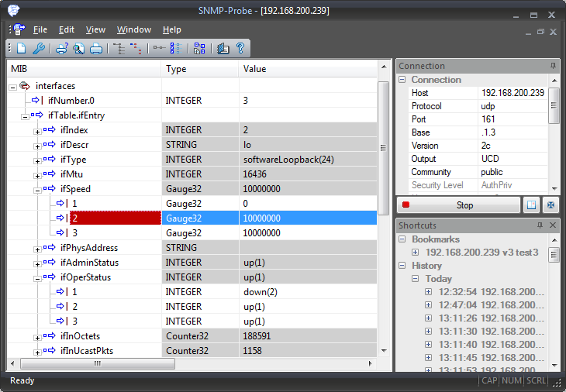Screen dimensions: 566x392
Task: Click the softwareLoopback(24) value cell
Action: 308,160
